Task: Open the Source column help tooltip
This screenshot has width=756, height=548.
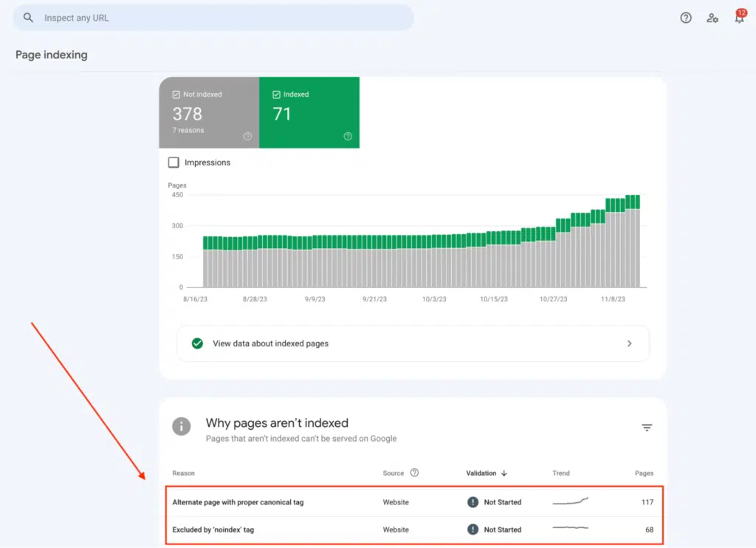Action: pos(414,473)
